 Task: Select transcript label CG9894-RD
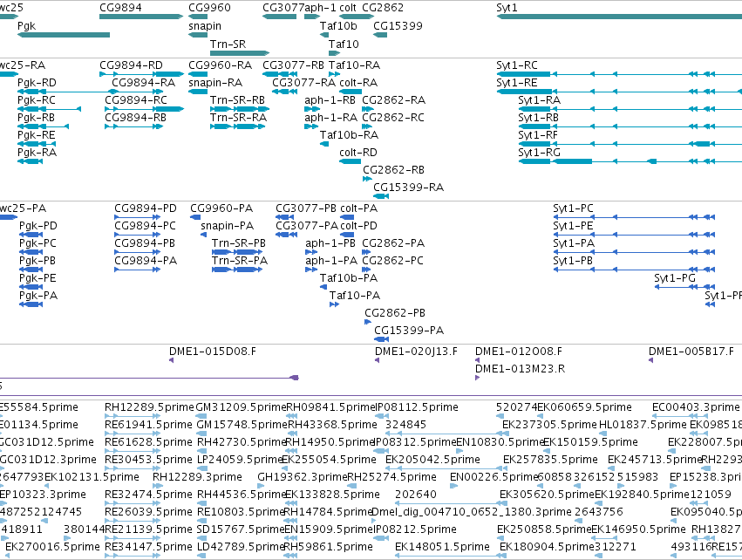pyautogui.click(x=131, y=65)
